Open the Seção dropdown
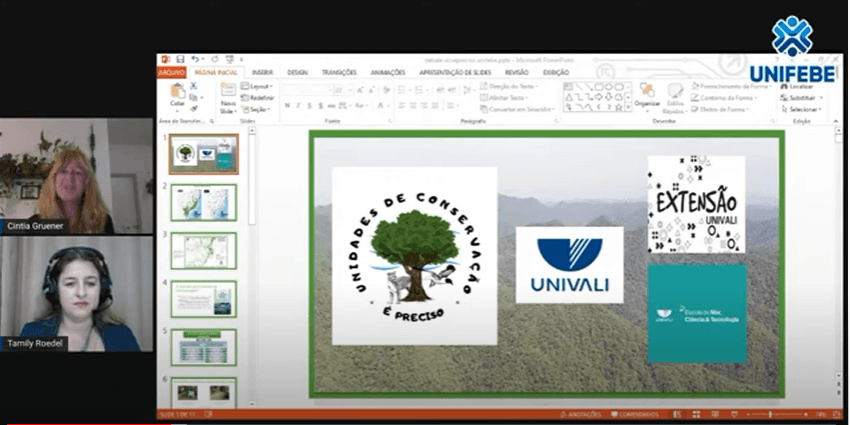This screenshot has width=850, height=425. (x=255, y=110)
